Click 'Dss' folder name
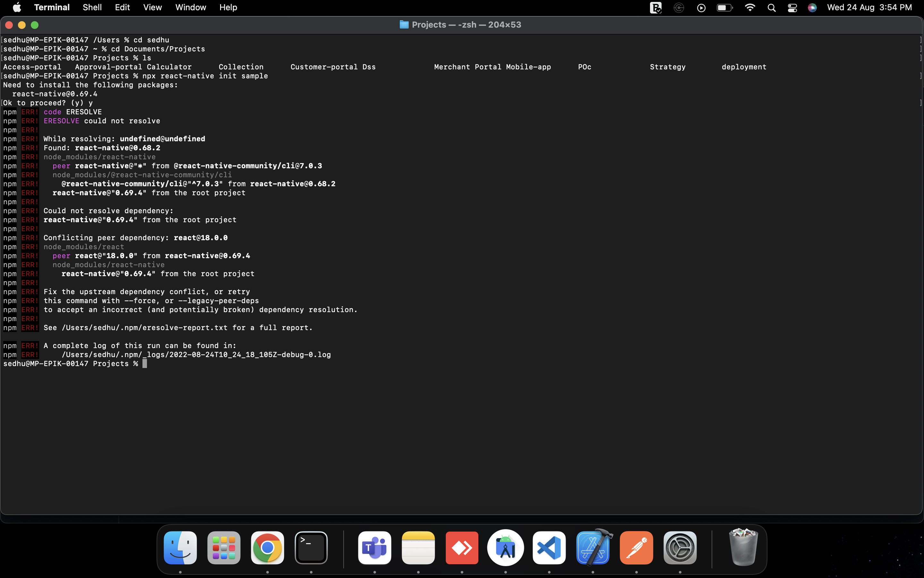The height and width of the screenshot is (578, 924). (369, 67)
